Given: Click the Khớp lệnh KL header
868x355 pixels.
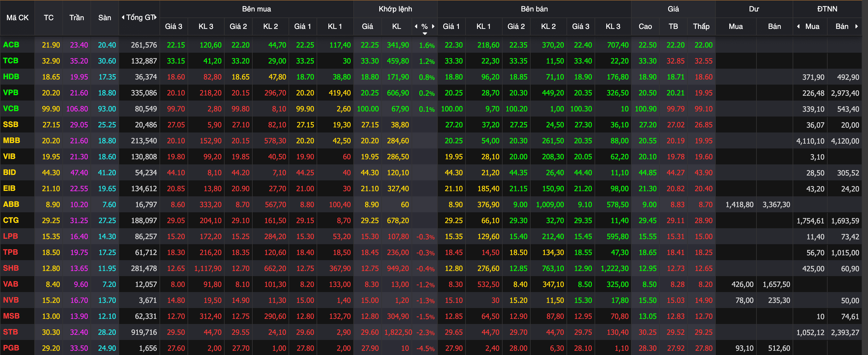Looking at the screenshot, I should tap(396, 26).
